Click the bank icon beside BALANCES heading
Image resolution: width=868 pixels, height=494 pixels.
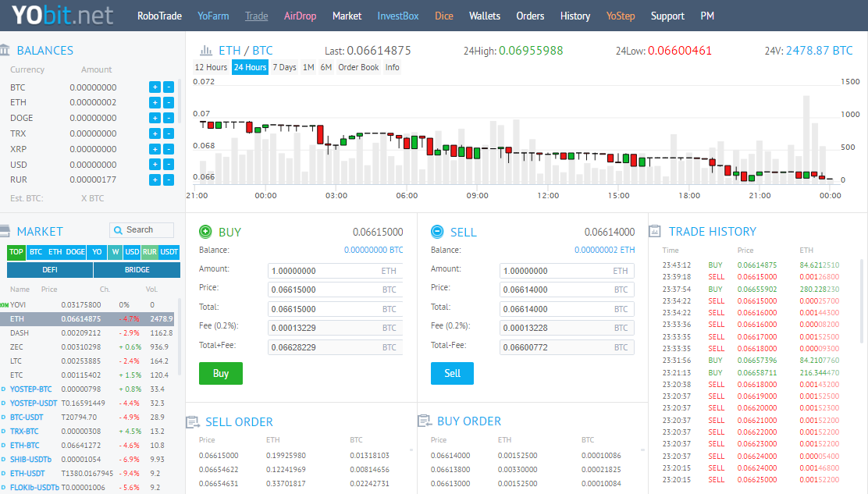click(x=5, y=51)
